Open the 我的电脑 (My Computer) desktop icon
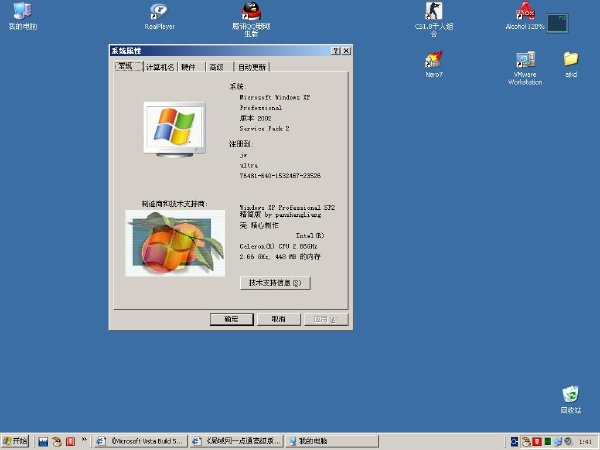The height and width of the screenshot is (450, 600). (22, 15)
